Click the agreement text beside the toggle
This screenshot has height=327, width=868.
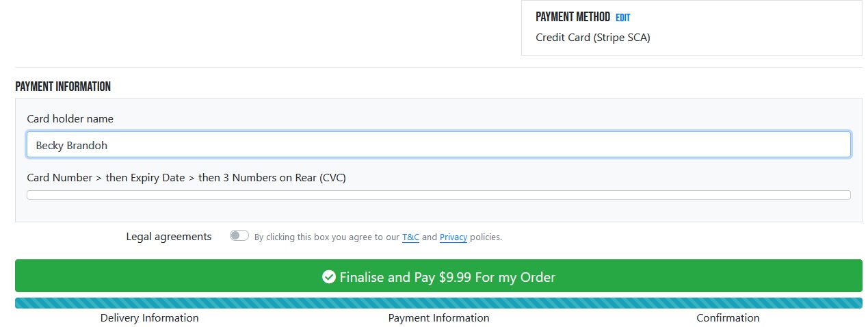click(378, 237)
